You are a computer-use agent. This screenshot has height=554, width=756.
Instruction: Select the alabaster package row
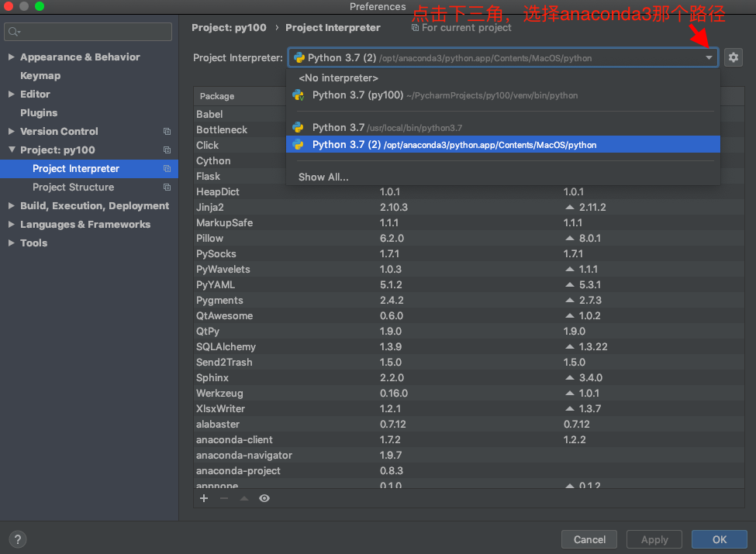coord(468,425)
